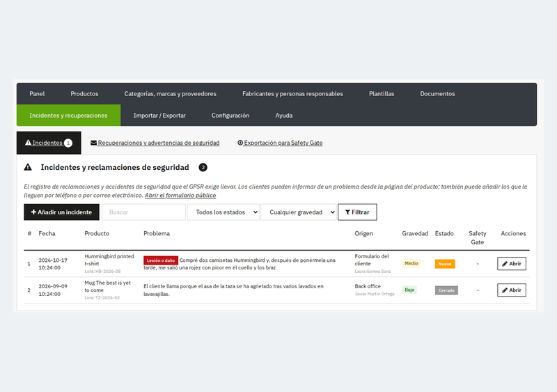This screenshot has width=557, height=392.
Task: Open the Panel menu item
Action: (x=37, y=94)
